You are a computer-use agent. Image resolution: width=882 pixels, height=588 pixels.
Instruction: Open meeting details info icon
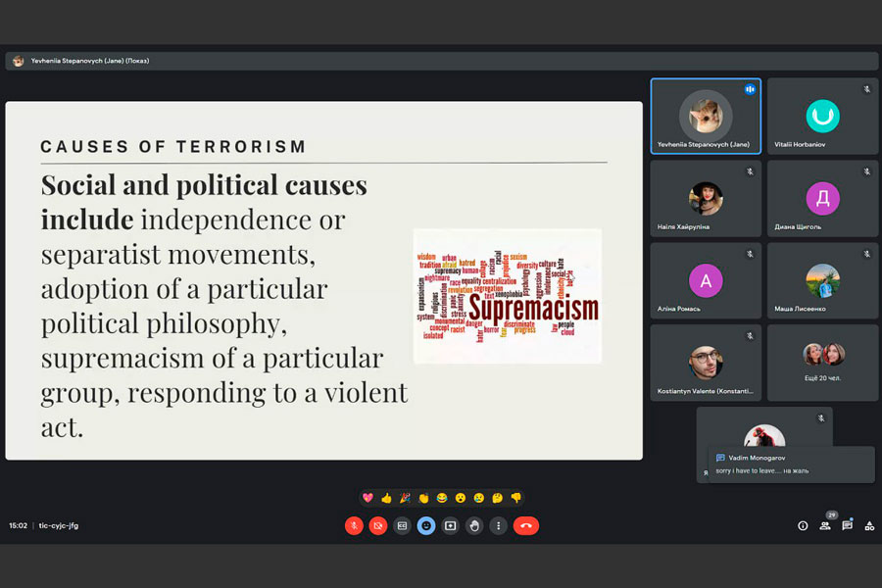(803, 525)
